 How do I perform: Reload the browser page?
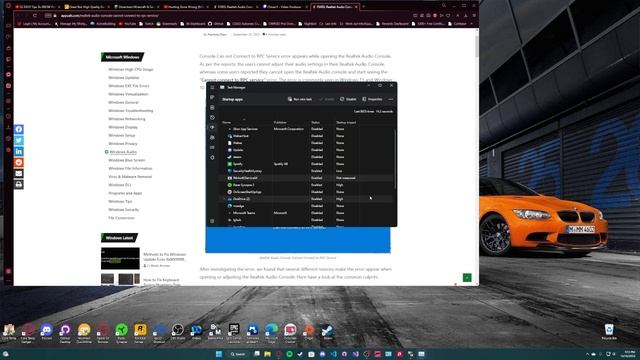(x=35, y=16)
